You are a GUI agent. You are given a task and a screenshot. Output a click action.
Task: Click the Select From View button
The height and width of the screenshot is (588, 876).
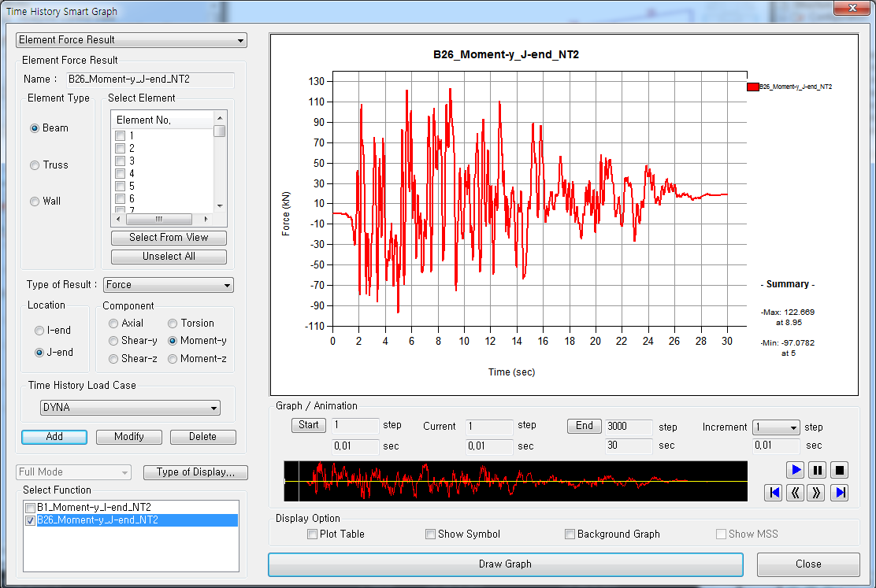(x=169, y=238)
